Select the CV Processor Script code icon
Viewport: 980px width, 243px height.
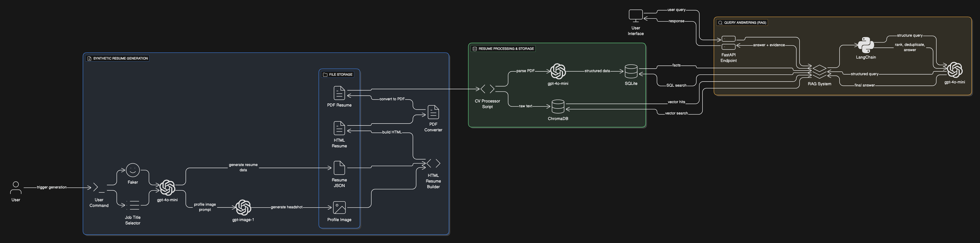[x=487, y=89]
